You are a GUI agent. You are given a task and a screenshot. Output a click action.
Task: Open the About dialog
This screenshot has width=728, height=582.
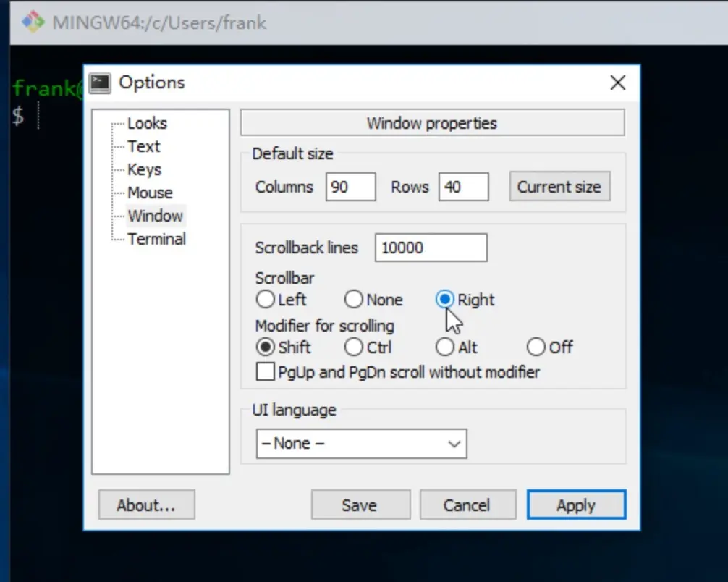point(146,505)
